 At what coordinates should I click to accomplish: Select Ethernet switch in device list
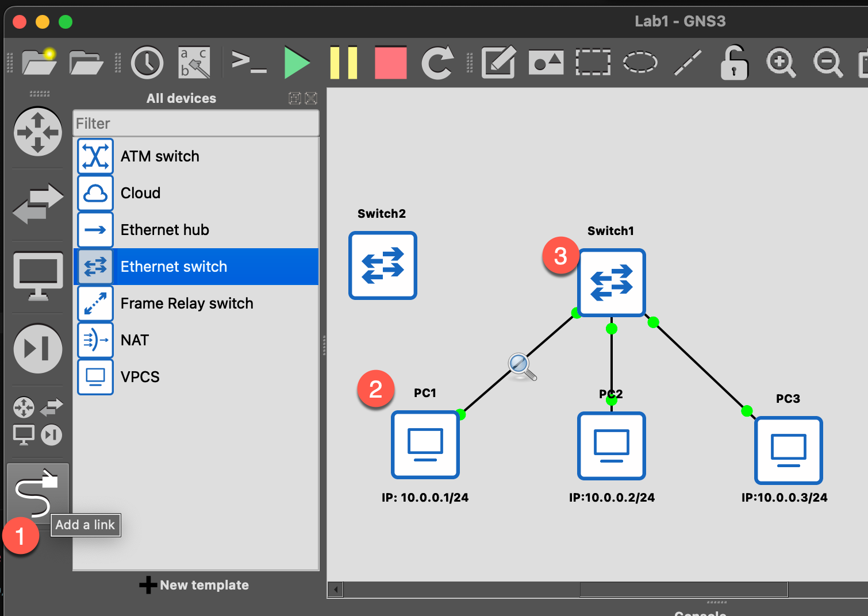pyautogui.click(x=174, y=267)
